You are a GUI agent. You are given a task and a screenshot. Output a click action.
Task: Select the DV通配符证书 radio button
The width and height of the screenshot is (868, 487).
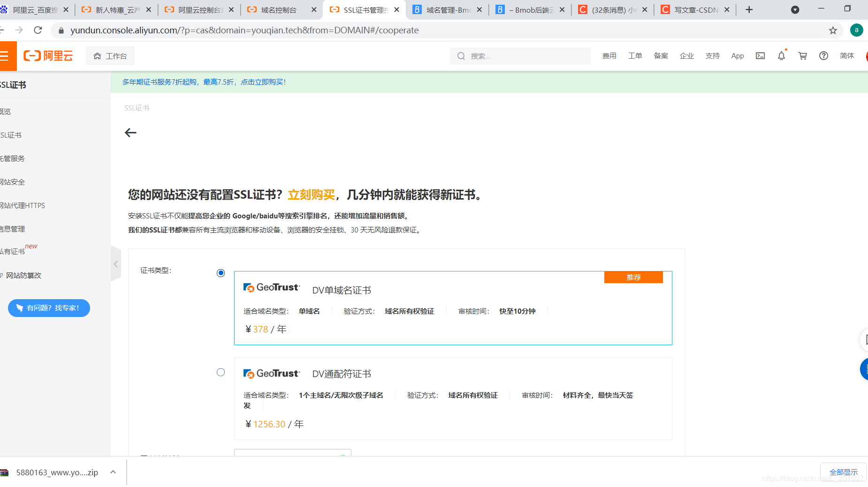pos(221,372)
